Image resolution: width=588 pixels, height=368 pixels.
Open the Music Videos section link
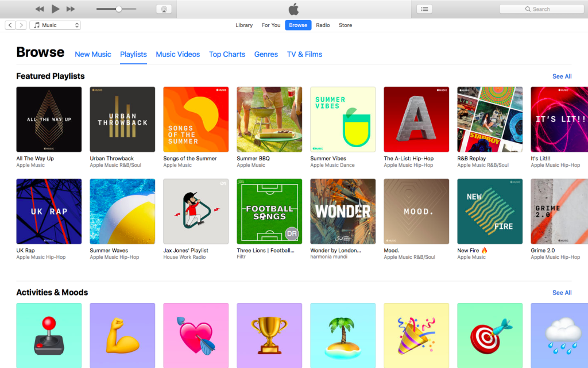point(178,55)
